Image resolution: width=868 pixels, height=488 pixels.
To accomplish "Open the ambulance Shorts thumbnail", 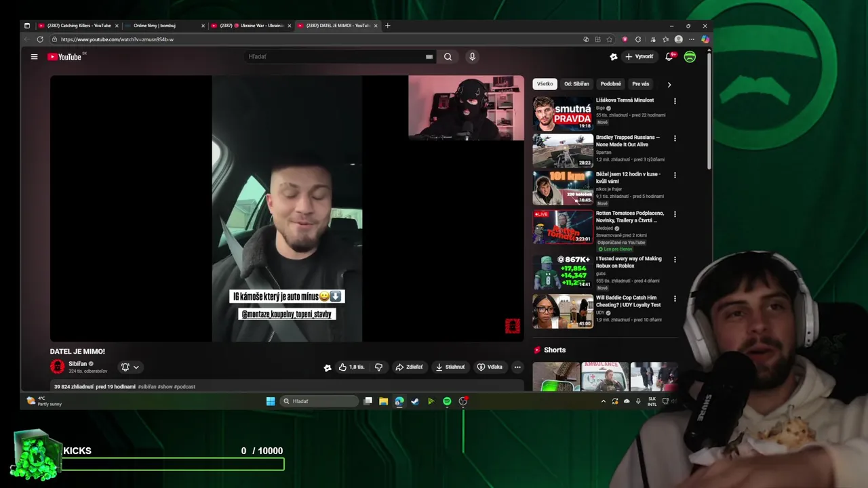I will [x=605, y=377].
